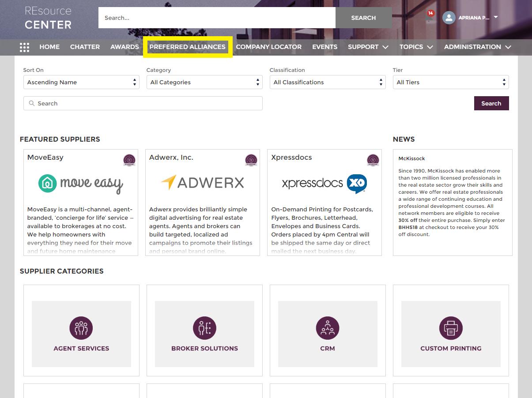532x398 pixels.
Task: Click the diamond badge on Adwerx card
Action: [251, 160]
